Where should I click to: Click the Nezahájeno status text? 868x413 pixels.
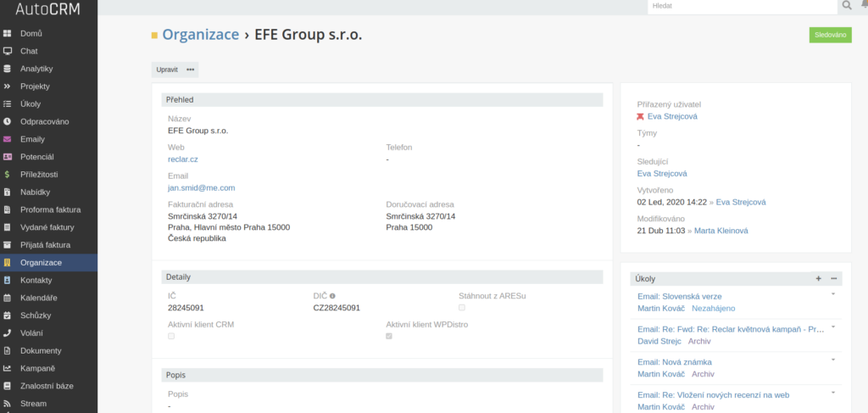[x=713, y=309]
